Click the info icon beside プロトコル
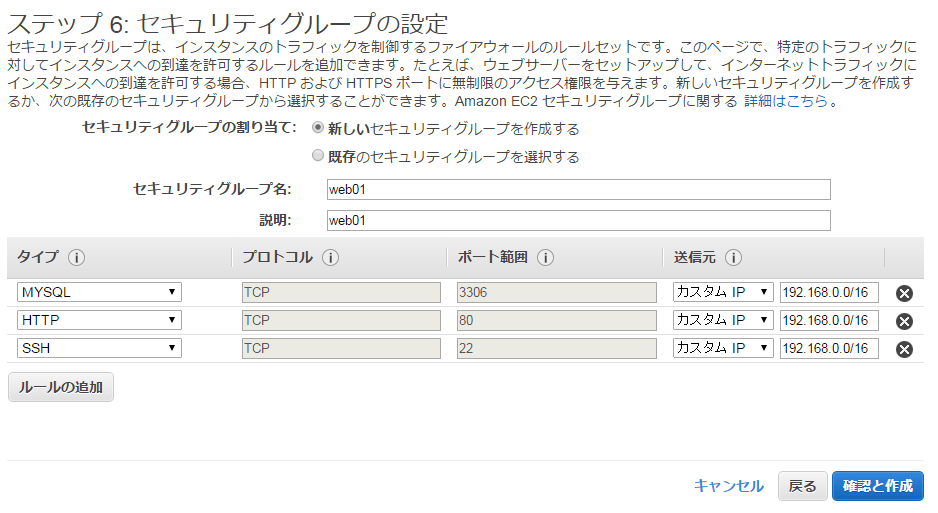This screenshot has width=938, height=513. (x=330, y=257)
